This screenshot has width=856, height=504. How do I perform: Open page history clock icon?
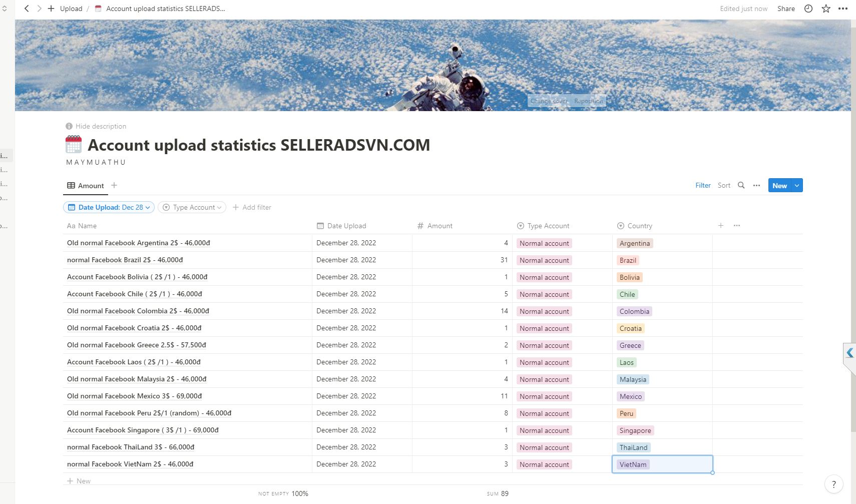click(808, 9)
